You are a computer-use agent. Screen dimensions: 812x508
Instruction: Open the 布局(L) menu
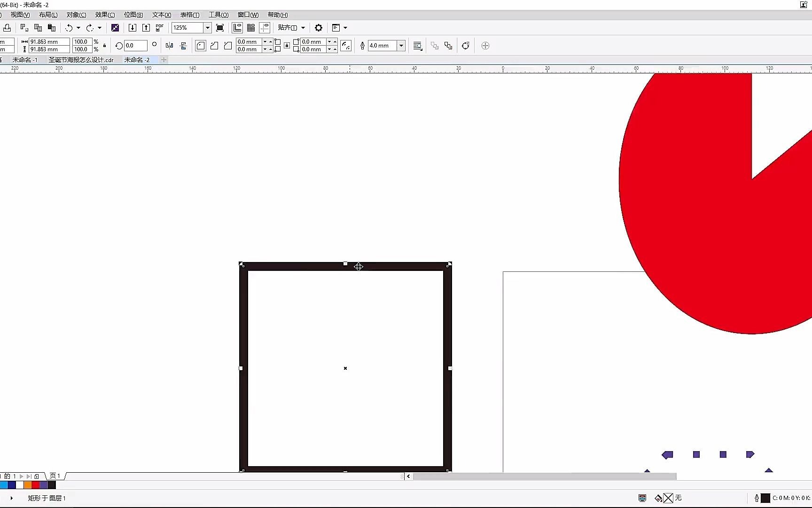pyautogui.click(x=48, y=15)
